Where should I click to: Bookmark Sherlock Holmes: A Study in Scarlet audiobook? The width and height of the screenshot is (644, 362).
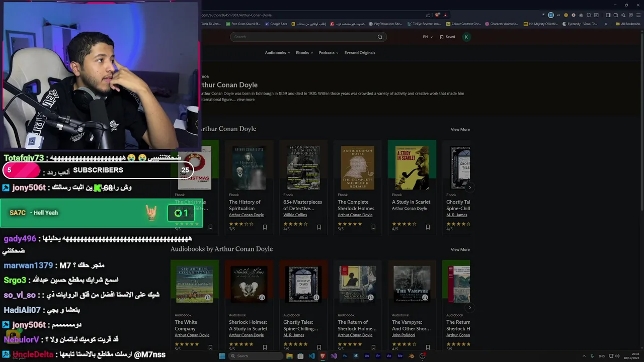click(265, 347)
